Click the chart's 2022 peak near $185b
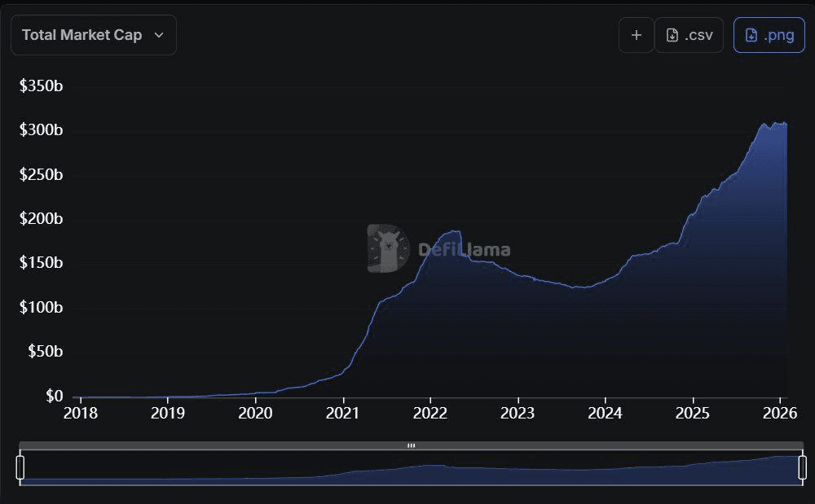815x504 pixels. pos(453,231)
